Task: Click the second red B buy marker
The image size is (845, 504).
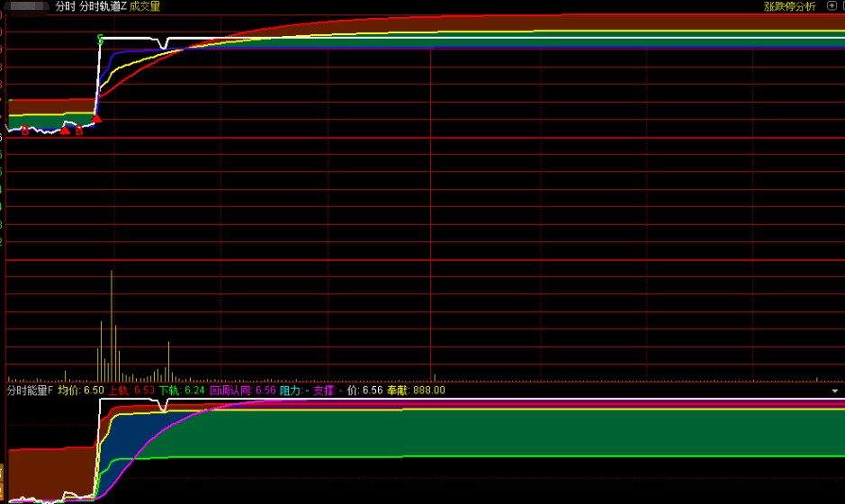Action: [x=79, y=131]
